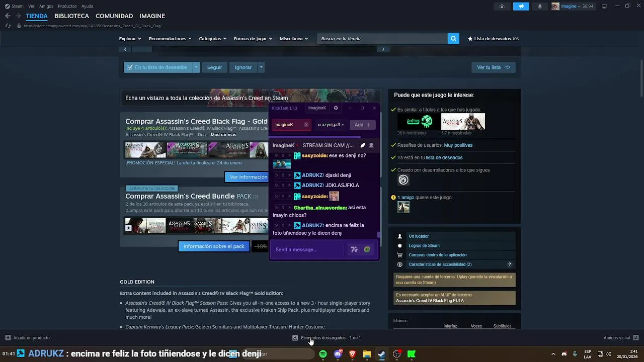Open the friends icon in Steam top bar
The width and height of the screenshot is (644, 362).
pyautogui.click(x=502, y=6)
